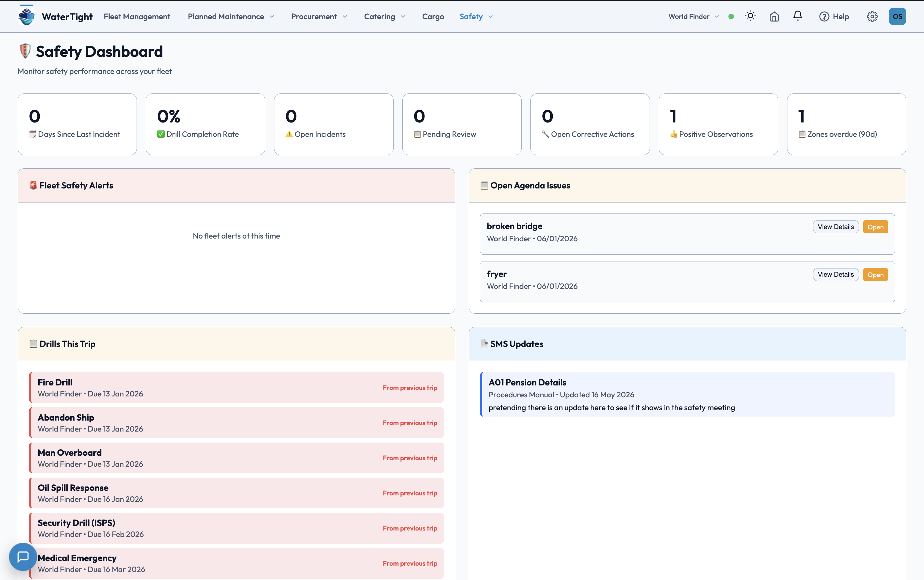The image size is (924, 580).
Task: Click "From previous trip" on Oil Spill Response
Action: tap(410, 493)
